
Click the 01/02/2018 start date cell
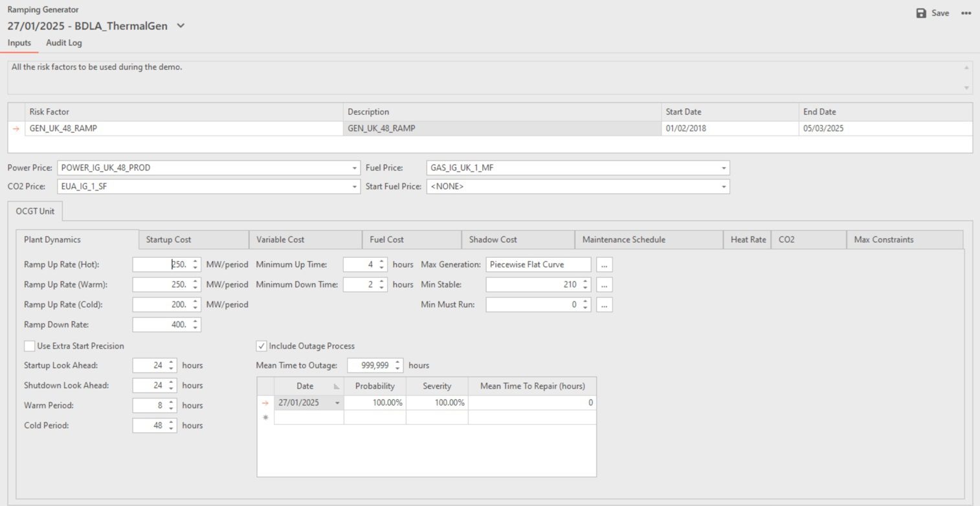(729, 128)
